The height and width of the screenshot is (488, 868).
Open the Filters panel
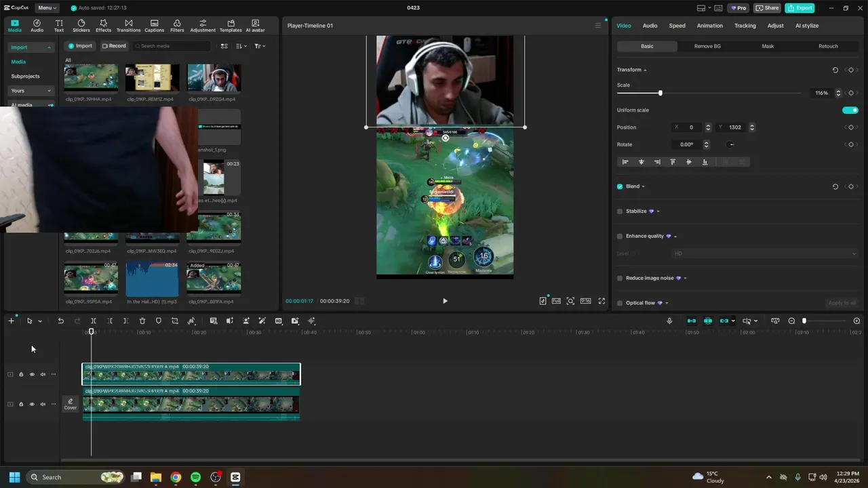point(177,26)
